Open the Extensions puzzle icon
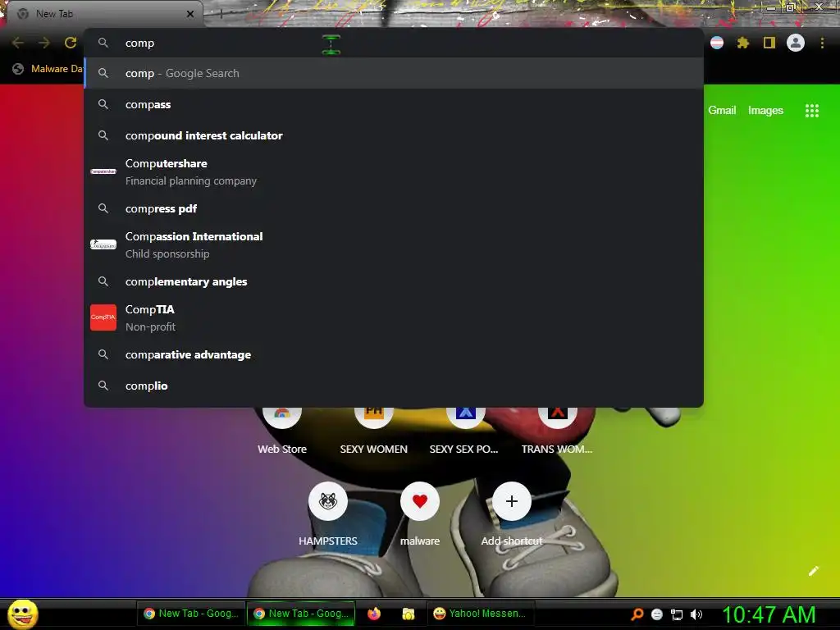This screenshot has width=840, height=630. coord(742,43)
